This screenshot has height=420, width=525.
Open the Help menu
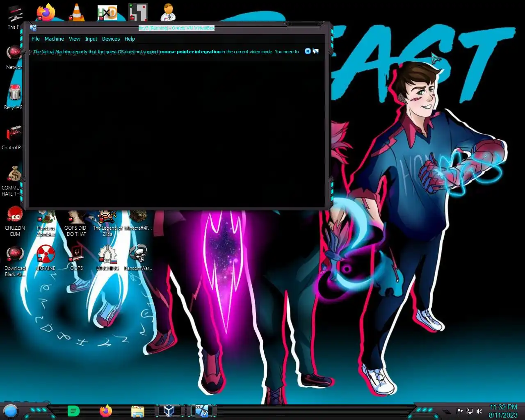tap(130, 39)
